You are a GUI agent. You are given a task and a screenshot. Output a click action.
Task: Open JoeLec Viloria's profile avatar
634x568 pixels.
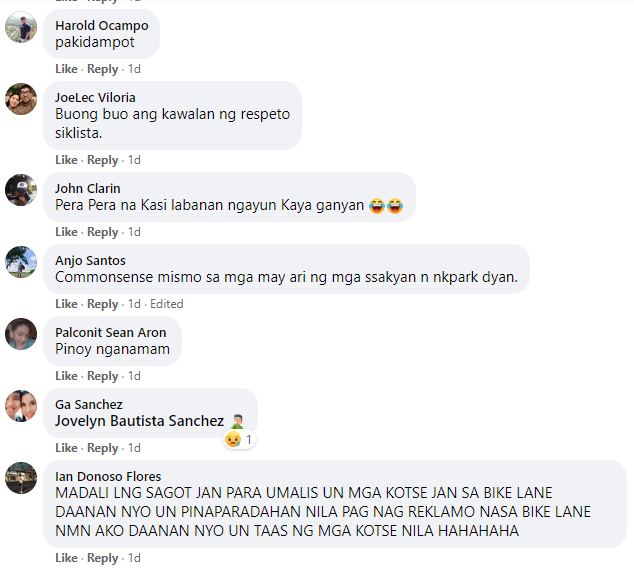[x=21, y=99]
